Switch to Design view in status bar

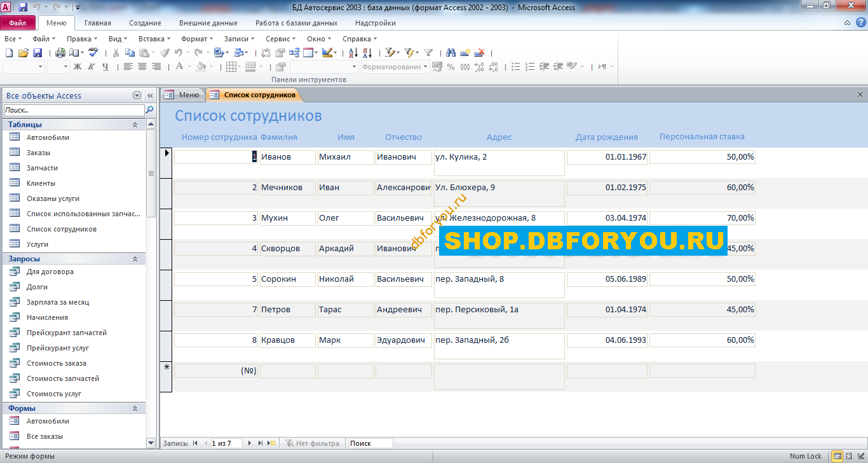click(860, 456)
